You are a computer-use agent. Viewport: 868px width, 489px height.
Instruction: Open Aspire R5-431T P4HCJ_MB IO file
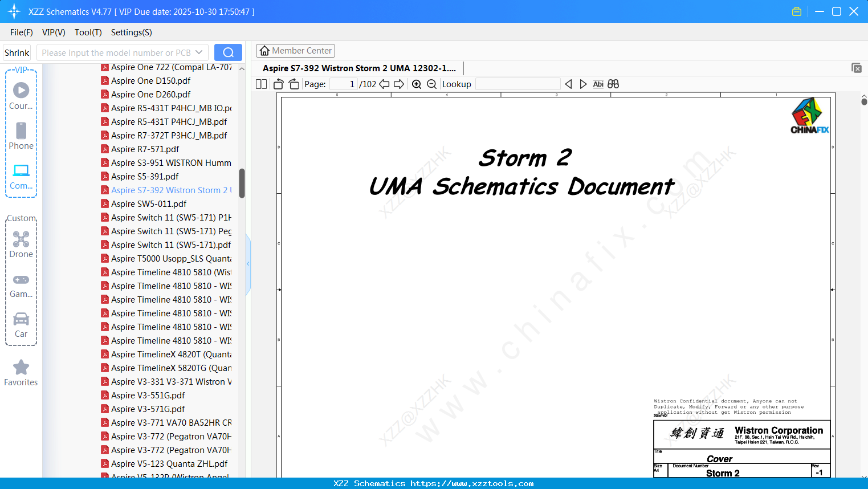166,108
